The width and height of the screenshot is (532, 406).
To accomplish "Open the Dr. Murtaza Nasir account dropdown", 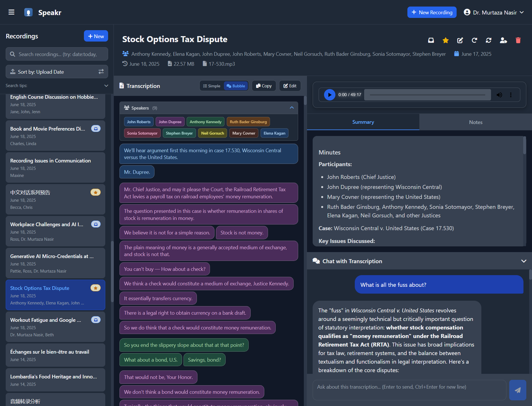I will pos(494,12).
